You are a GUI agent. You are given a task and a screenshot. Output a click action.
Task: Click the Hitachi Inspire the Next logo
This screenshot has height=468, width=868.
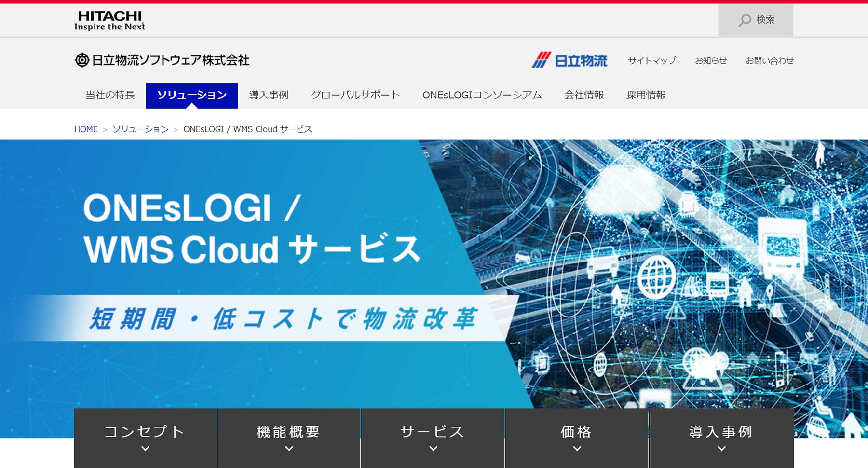109,21
